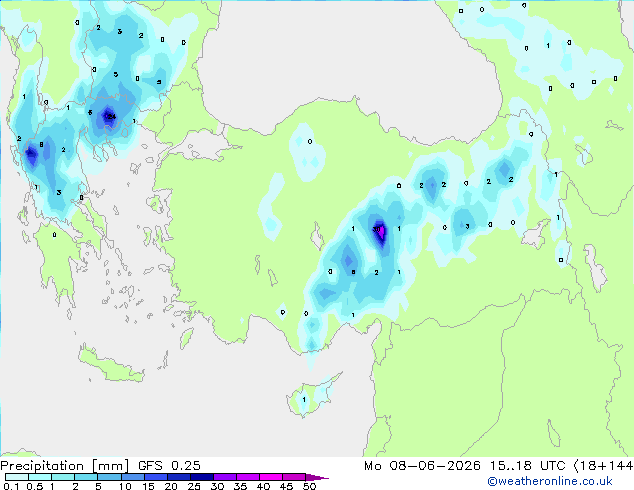Click the '35' legend scale label
The height and width of the screenshot is (490, 634).
tap(240, 486)
